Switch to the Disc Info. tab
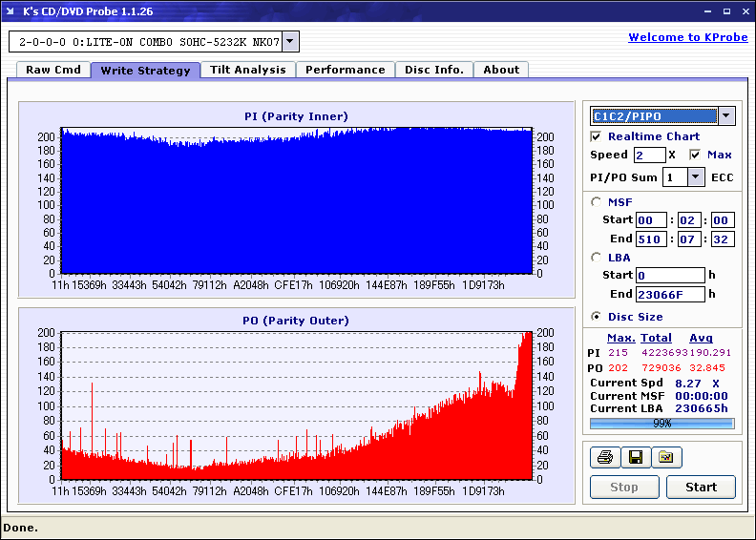The width and height of the screenshot is (756, 540). click(x=434, y=70)
